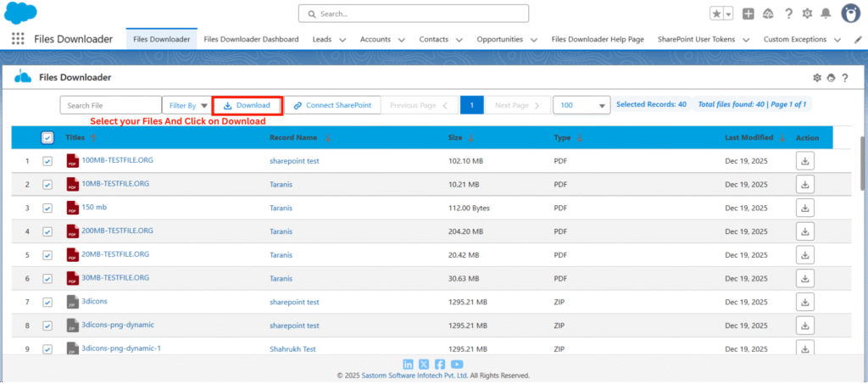
Task: Download the 30MB-TESTFILE.ORG row file
Action: coord(805,278)
